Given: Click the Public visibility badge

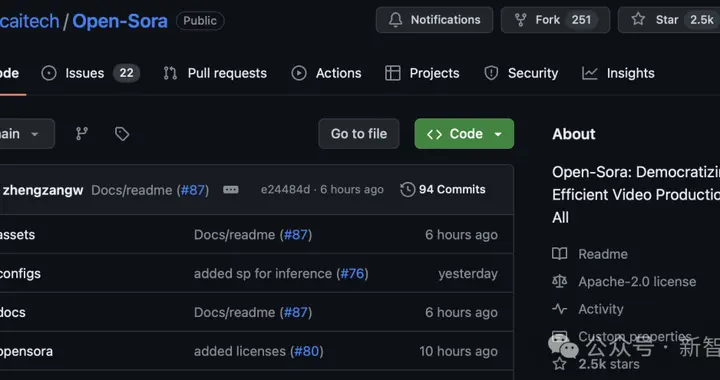Looking at the screenshot, I should [x=200, y=21].
